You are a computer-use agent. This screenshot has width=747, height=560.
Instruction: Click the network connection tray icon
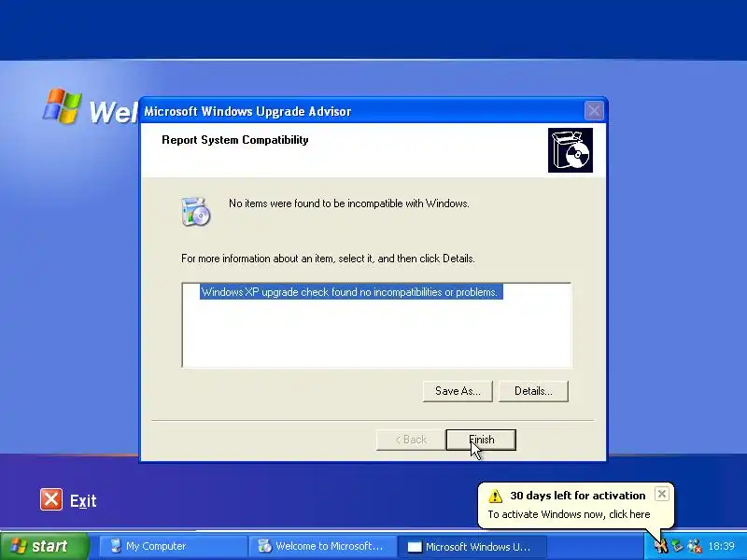click(694, 546)
